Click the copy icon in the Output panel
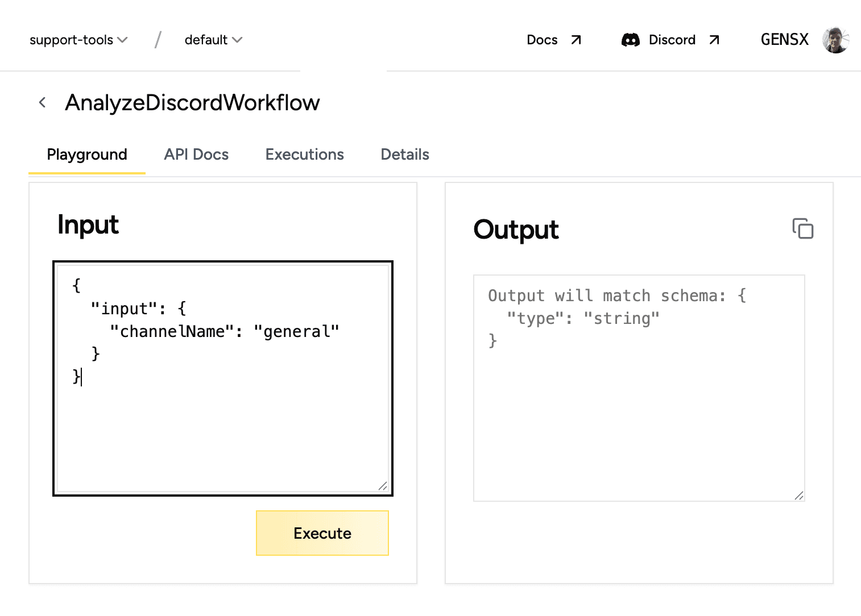 pos(803,229)
